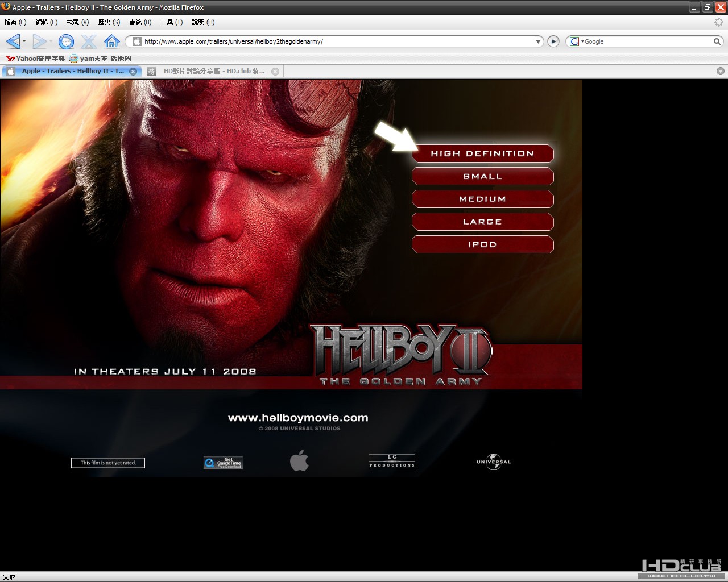The image size is (728, 582).
Task: Close the HD.club tab
Action: [275, 72]
